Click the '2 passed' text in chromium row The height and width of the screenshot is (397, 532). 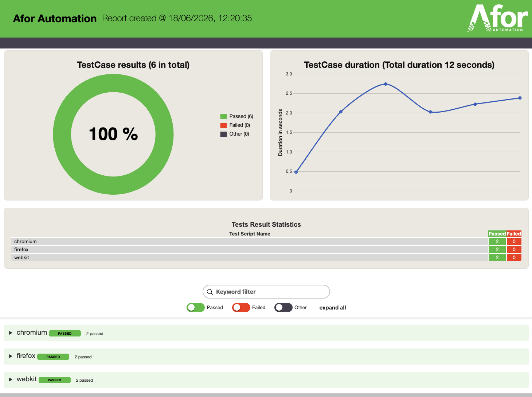95,334
